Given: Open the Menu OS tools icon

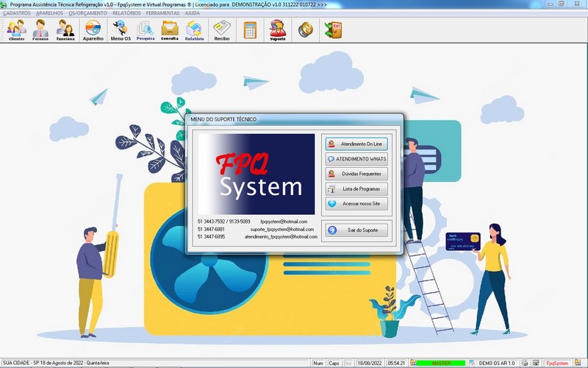Looking at the screenshot, I should [121, 30].
